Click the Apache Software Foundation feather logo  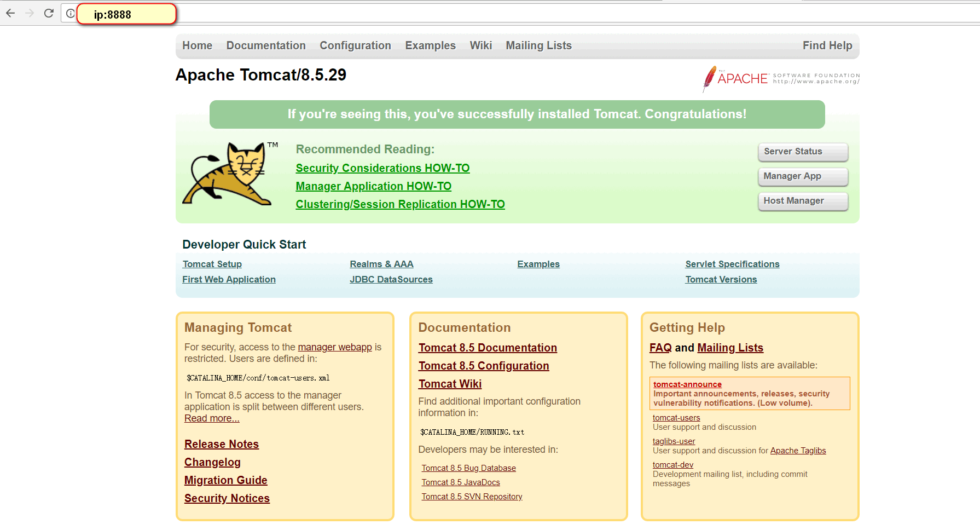pyautogui.click(x=781, y=79)
